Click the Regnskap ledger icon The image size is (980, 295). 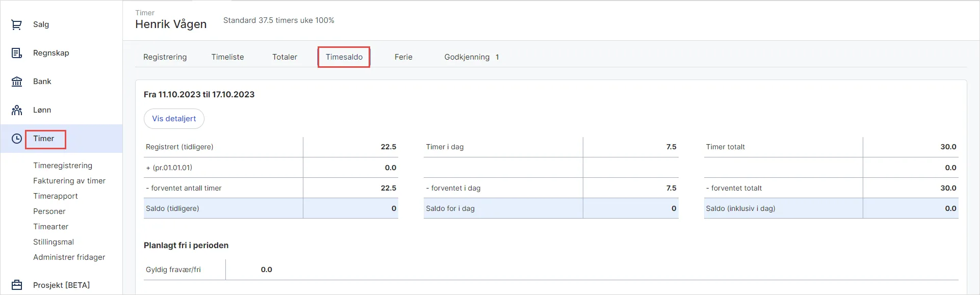click(x=17, y=53)
